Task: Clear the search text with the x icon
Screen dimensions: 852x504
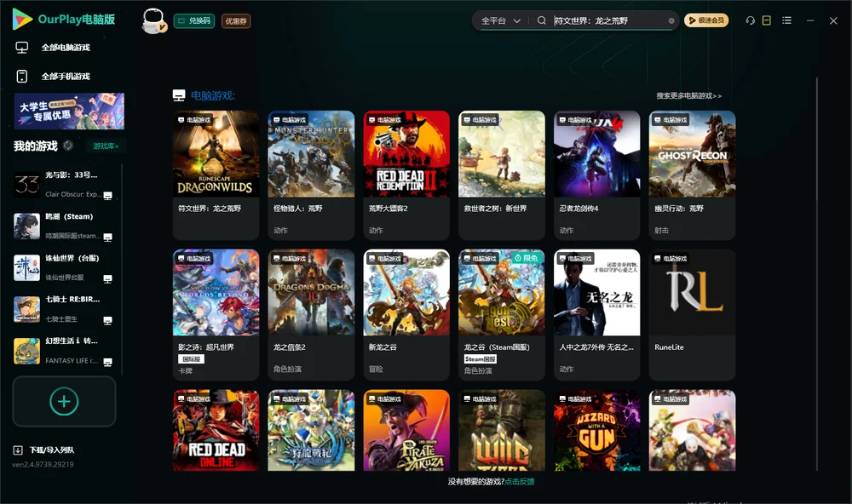Action: tap(671, 20)
